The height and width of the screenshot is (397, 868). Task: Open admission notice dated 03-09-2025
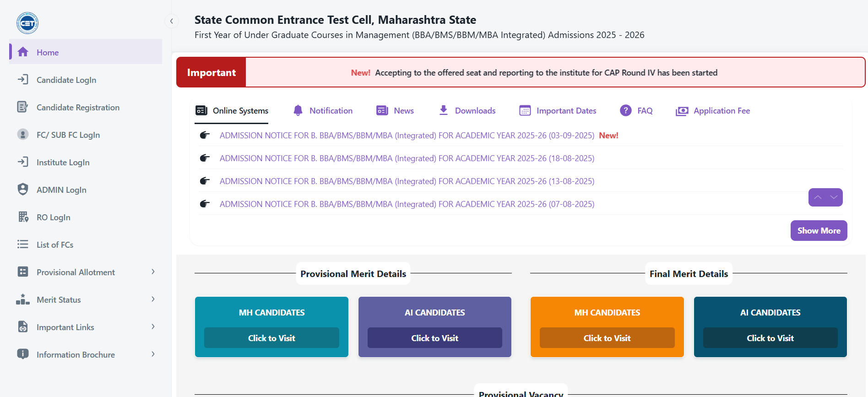tap(407, 136)
